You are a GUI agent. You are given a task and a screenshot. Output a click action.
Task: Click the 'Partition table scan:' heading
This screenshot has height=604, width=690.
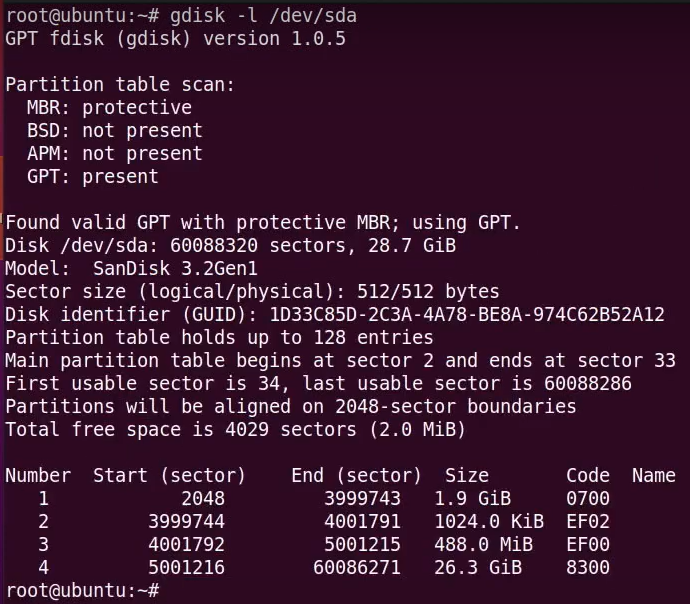pos(120,84)
